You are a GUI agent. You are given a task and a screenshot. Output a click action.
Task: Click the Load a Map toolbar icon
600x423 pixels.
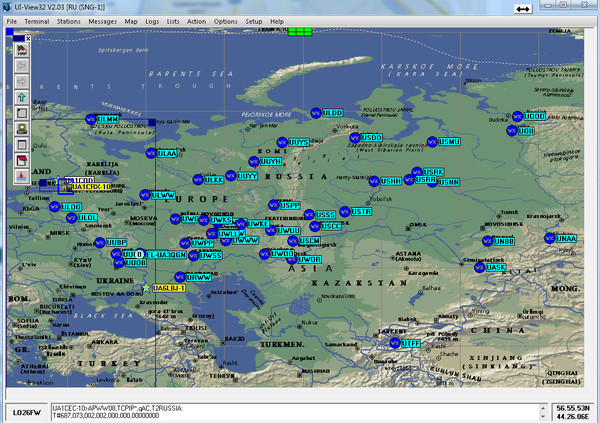(x=22, y=50)
